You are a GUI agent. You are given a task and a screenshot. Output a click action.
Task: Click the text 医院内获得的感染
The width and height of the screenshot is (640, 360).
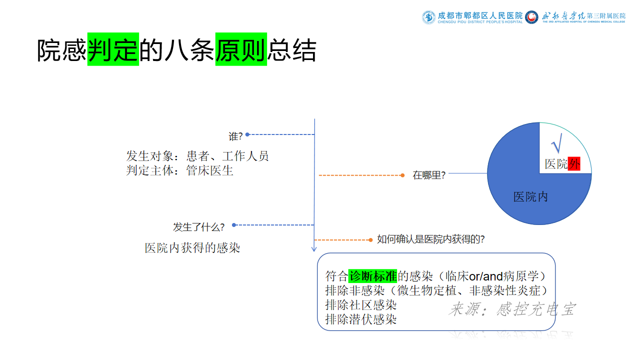tap(192, 248)
